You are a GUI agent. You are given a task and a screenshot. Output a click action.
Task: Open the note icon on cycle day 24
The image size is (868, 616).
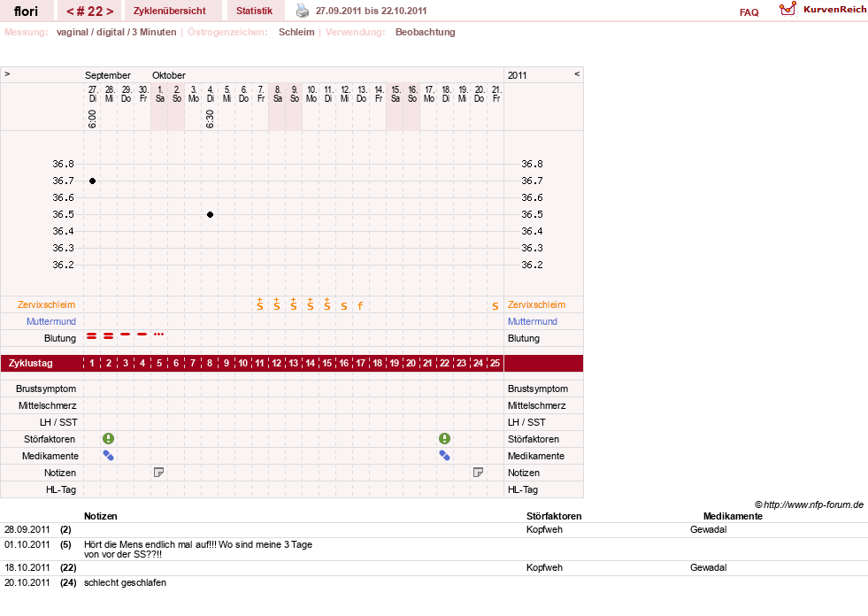pyautogui.click(x=479, y=473)
